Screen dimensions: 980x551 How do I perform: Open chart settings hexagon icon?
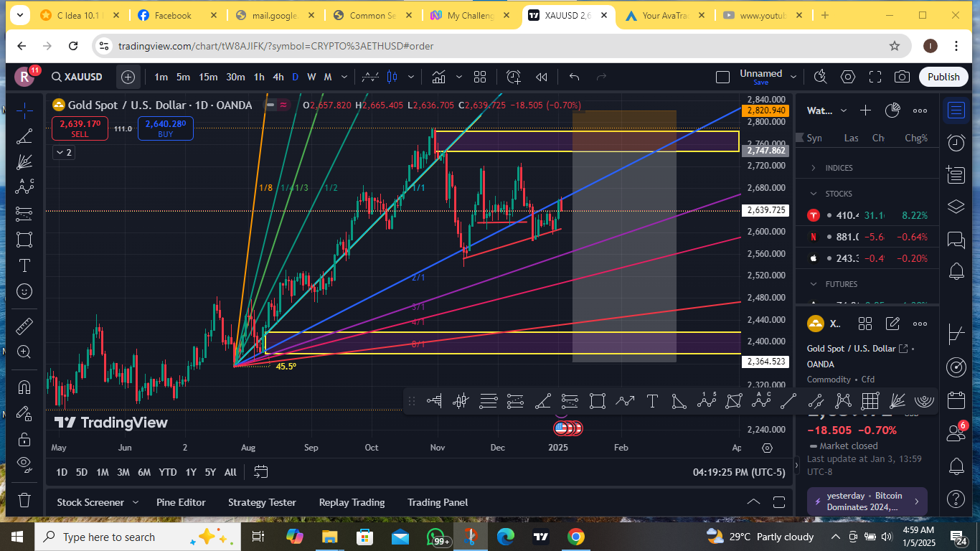(848, 77)
